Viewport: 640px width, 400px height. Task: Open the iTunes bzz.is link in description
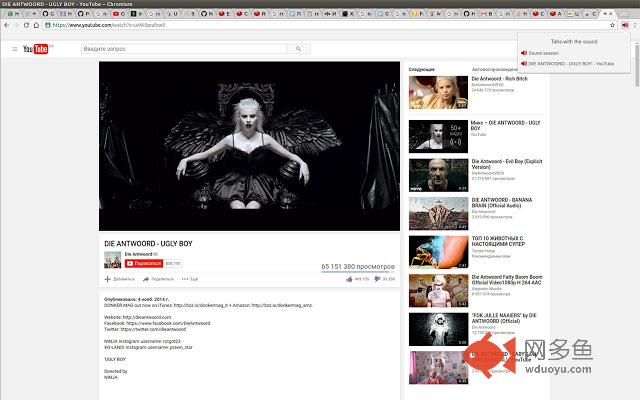[x=200, y=305]
